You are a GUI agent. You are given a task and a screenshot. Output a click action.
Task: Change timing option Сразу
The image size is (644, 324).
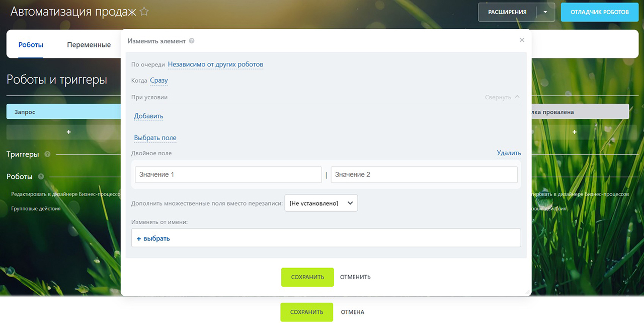pos(159,80)
